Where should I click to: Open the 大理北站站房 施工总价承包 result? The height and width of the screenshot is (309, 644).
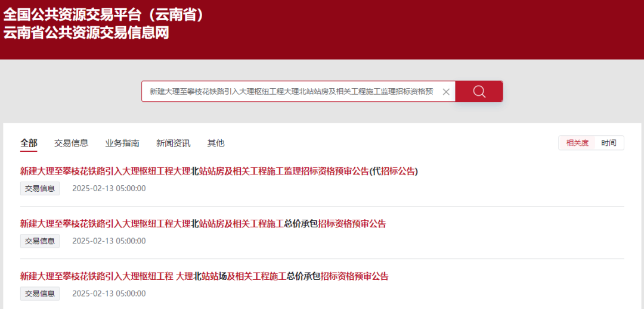point(203,224)
